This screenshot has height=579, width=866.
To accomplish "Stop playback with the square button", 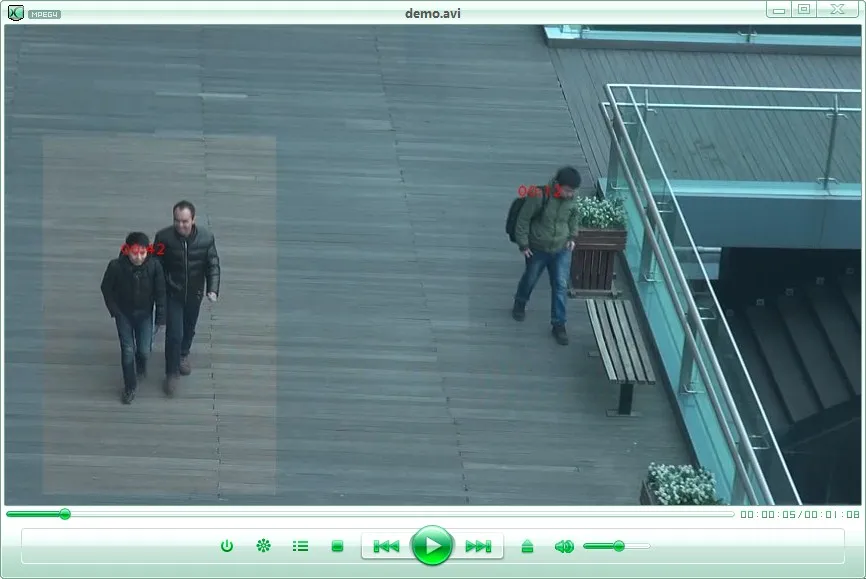I will point(337,546).
